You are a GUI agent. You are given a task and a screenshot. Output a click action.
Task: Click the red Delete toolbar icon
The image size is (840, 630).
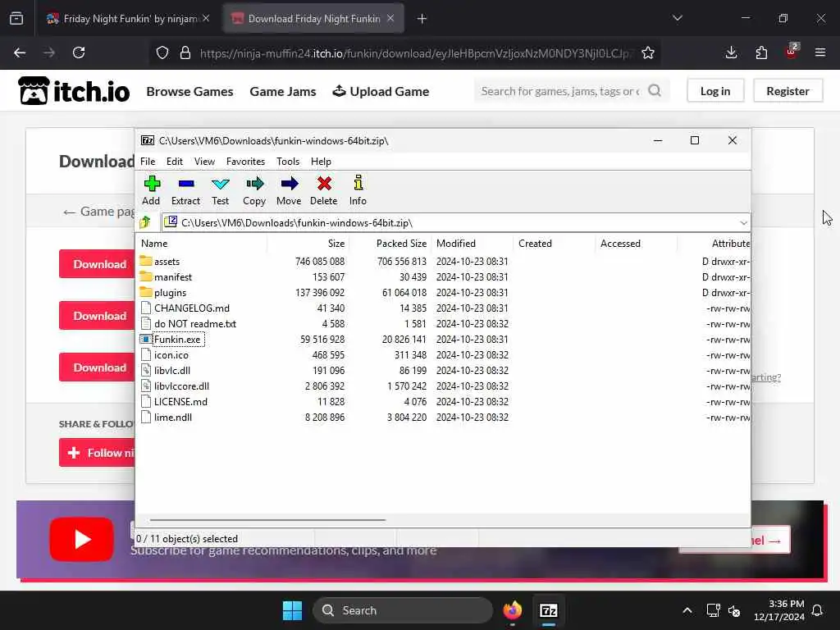(324, 184)
